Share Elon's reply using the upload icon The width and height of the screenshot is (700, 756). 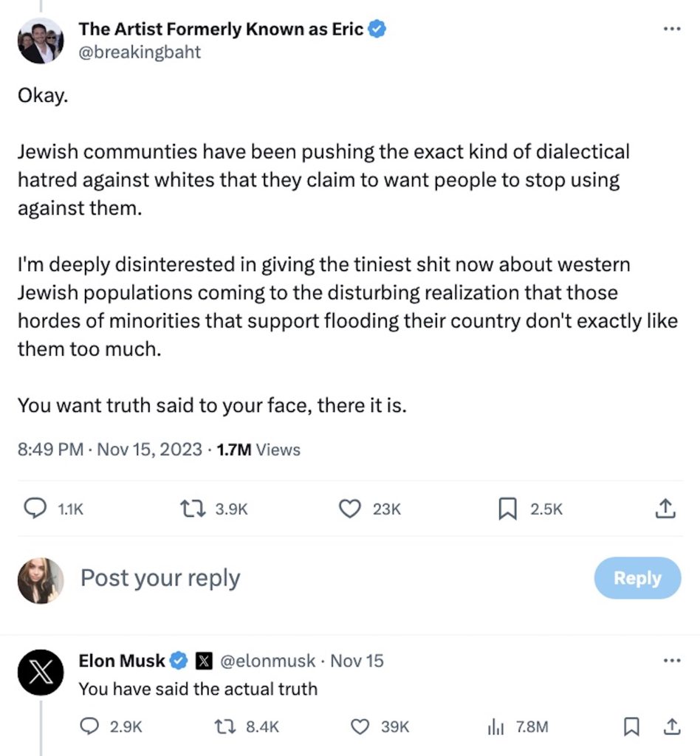coord(670,726)
